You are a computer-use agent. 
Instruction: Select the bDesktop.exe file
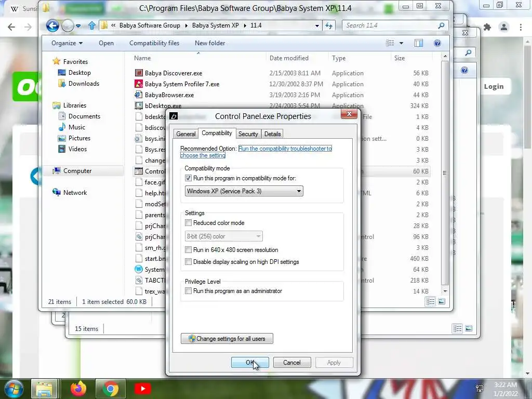pyautogui.click(x=163, y=106)
